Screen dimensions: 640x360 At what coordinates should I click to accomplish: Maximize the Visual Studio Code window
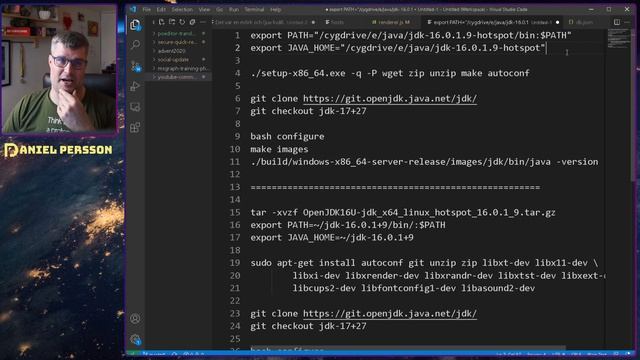[x=609, y=9]
